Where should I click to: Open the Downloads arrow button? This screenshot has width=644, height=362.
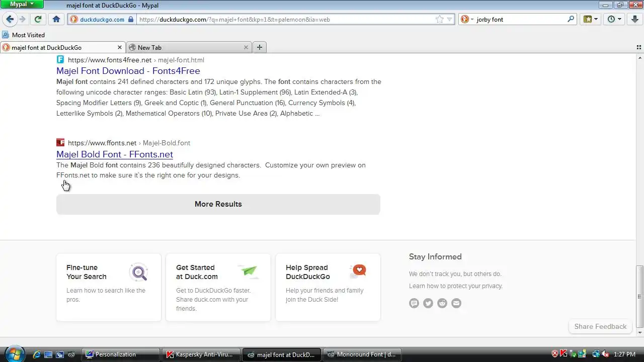coord(635,19)
